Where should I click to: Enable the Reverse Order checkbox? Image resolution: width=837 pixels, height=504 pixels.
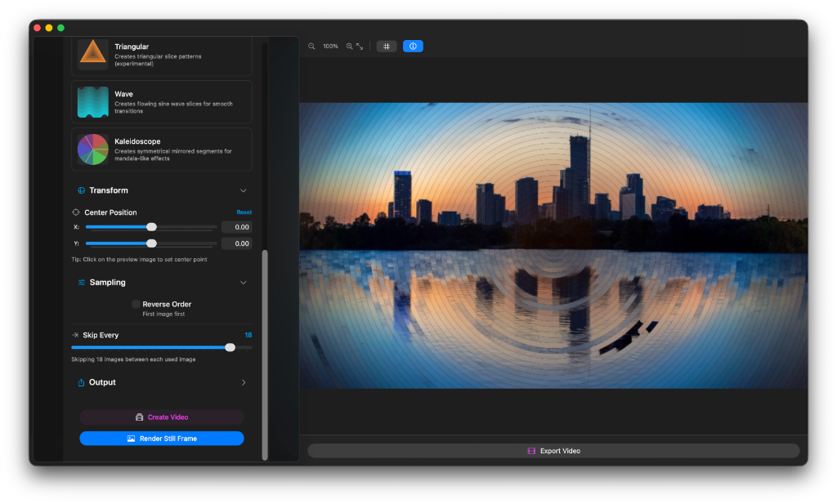pos(136,304)
